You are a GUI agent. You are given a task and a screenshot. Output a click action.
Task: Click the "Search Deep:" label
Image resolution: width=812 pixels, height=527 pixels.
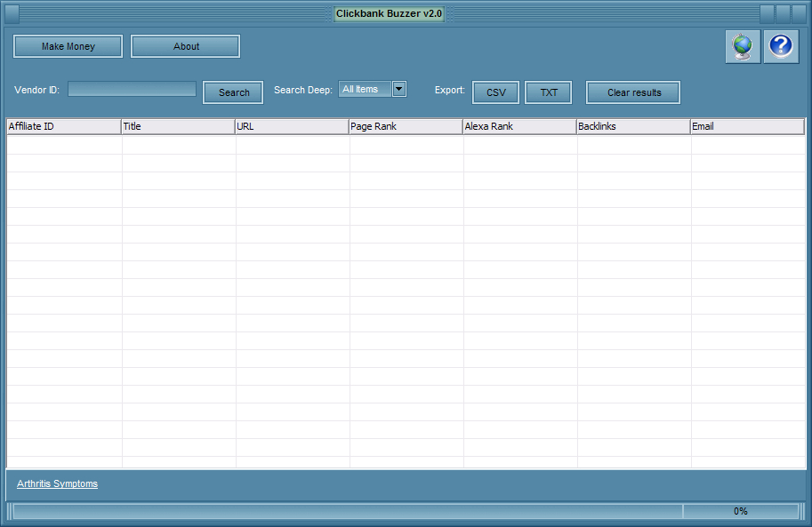[303, 90]
